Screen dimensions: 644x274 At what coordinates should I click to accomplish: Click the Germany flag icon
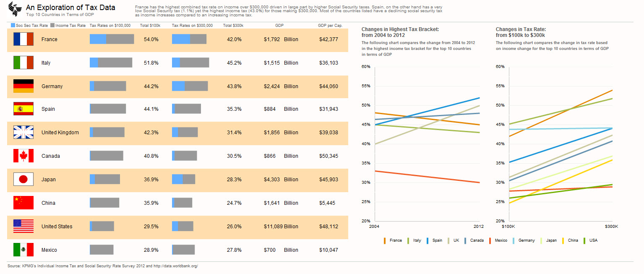[x=23, y=86]
